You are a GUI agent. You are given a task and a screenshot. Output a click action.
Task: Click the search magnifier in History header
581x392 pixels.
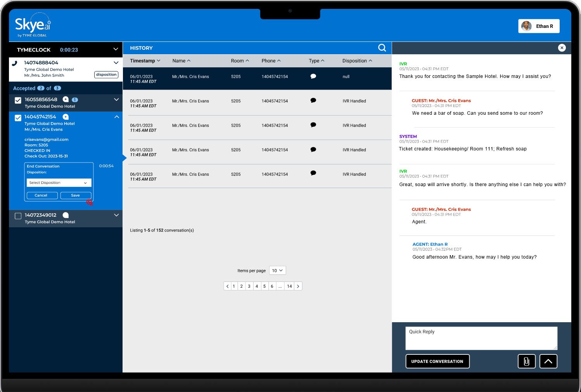point(382,48)
